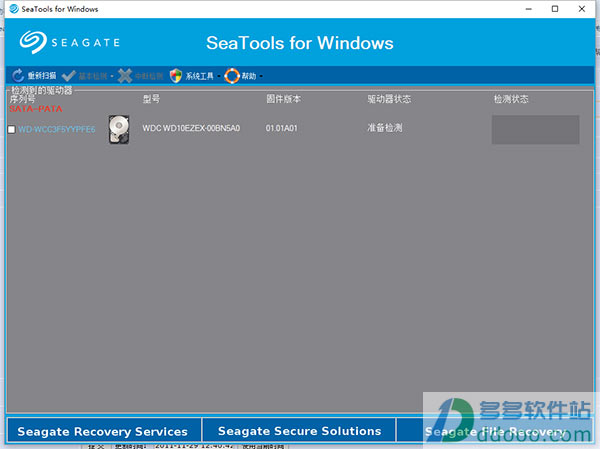Open the 系统工具 menu
Image resolution: width=600 pixels, height=449 pixels.
[195, 76]
